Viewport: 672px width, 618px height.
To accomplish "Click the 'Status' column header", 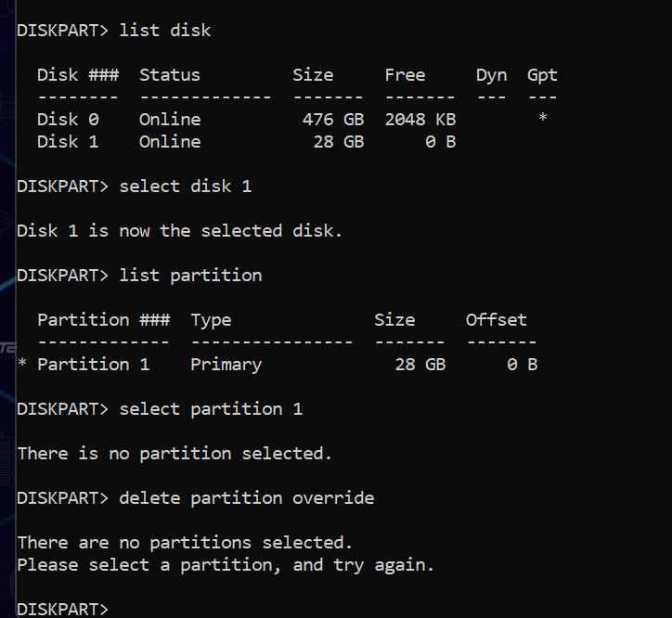I will click(x=170, y=75).
